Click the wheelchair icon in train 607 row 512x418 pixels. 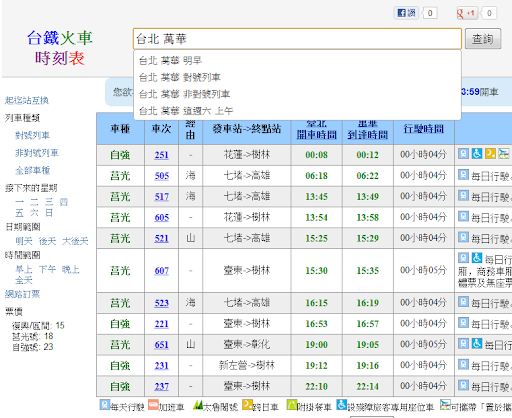pyautogui.click(x=477, y=258)
